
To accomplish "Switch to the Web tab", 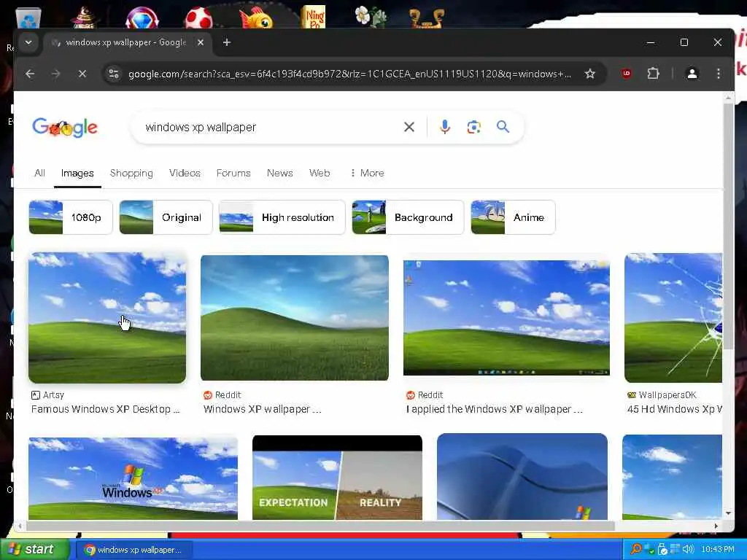I will [320, 173].
